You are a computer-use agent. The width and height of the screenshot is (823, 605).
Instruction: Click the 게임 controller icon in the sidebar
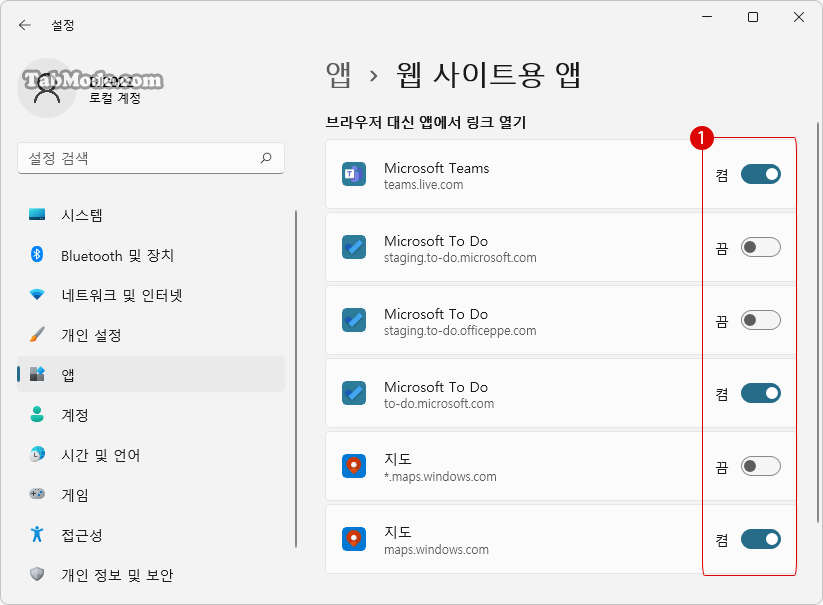pyautogui.click(x=37, y=494)
